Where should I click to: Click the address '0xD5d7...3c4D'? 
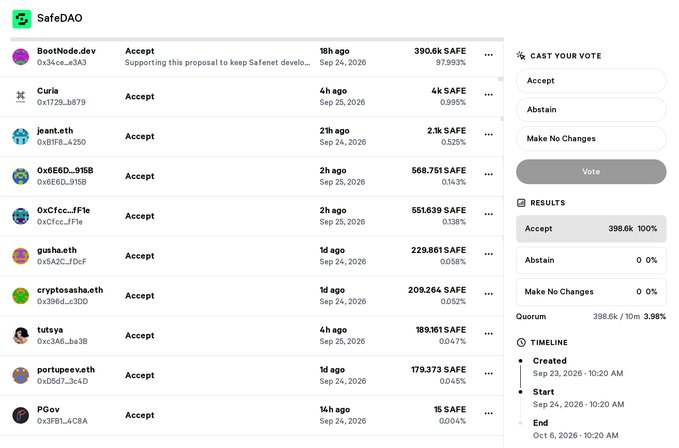tap(62, 381)
